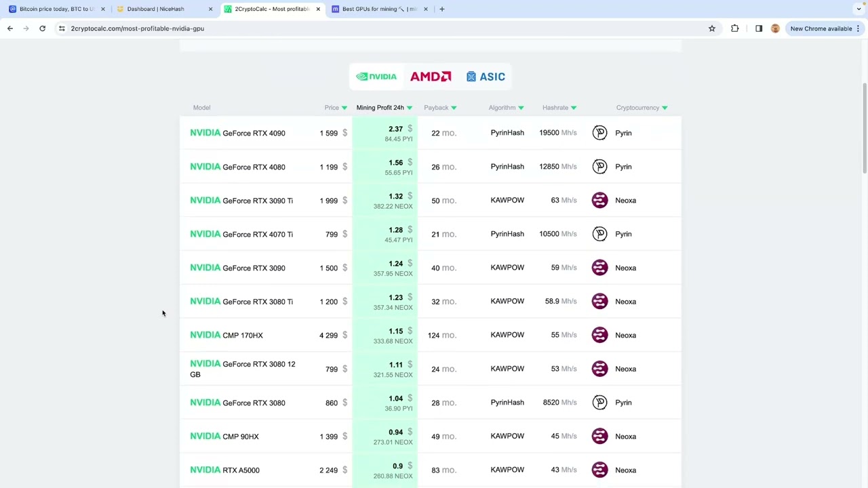Image resolution: width=868 pixels, height=488 pixels.
Task: Click the Neoxa coin icon in 59 Mh/s row
Action: [x=599, y=268]
